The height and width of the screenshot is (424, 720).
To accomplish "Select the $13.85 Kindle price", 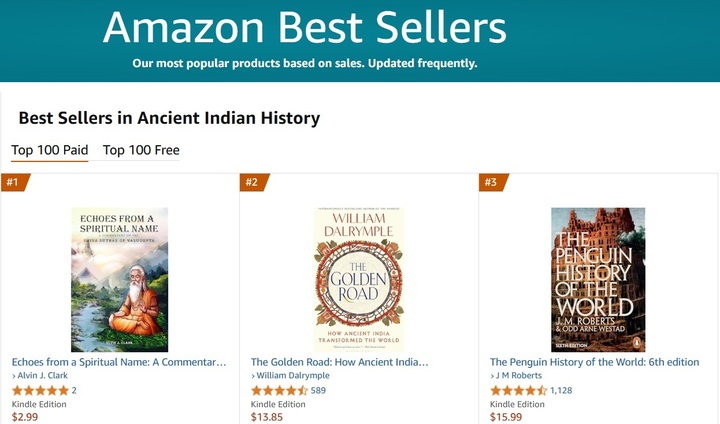I will [x=267, y=417].
